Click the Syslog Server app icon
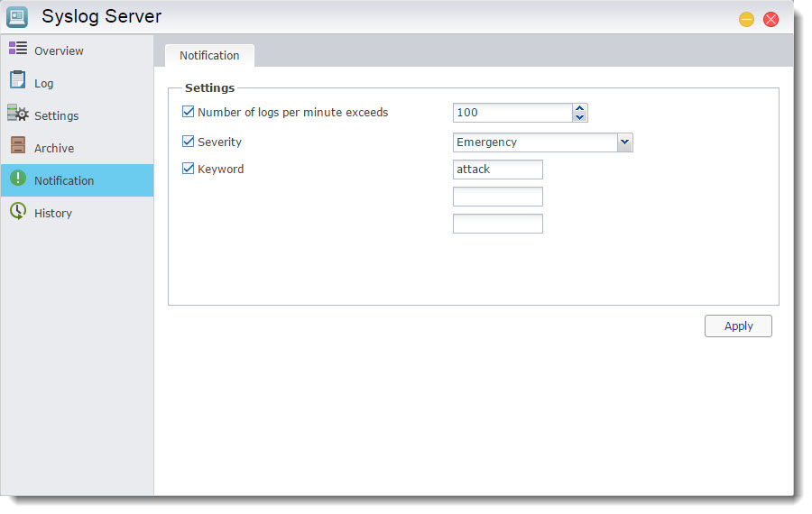812x514 pixels. coord(18,17)
